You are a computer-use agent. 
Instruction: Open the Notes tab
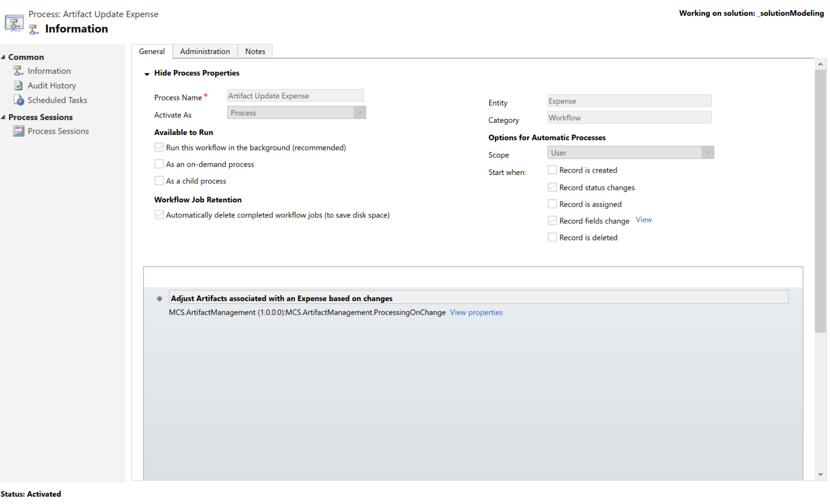[255, 51]
